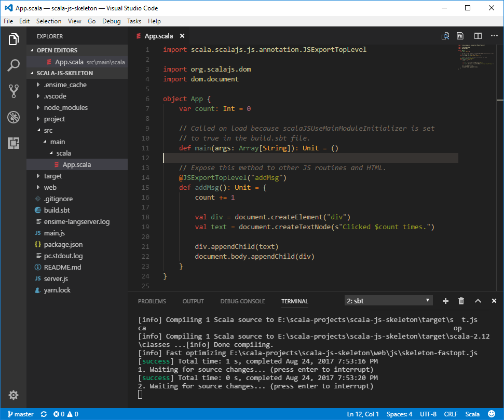The width and height of the screenshot is (504, 420).
Task: Click the master branch indicator
Action: tap(21, 414)
